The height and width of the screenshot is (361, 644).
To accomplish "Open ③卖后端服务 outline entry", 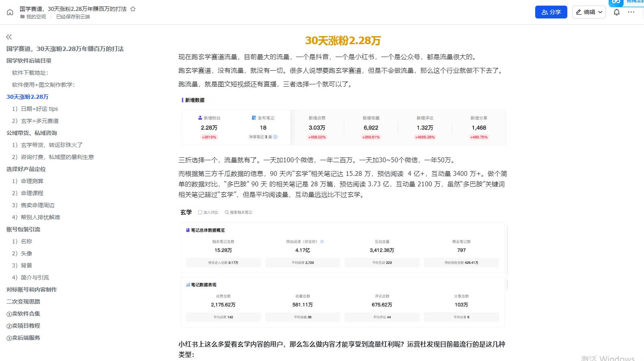I will pos(23,338).
